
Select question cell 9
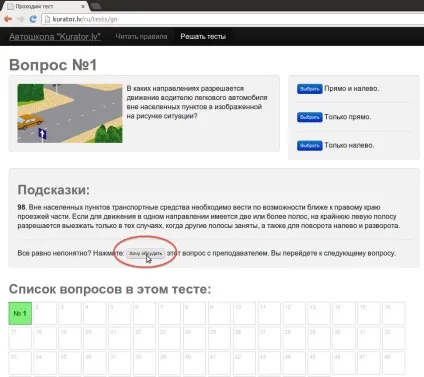click(x=219, y=313)
